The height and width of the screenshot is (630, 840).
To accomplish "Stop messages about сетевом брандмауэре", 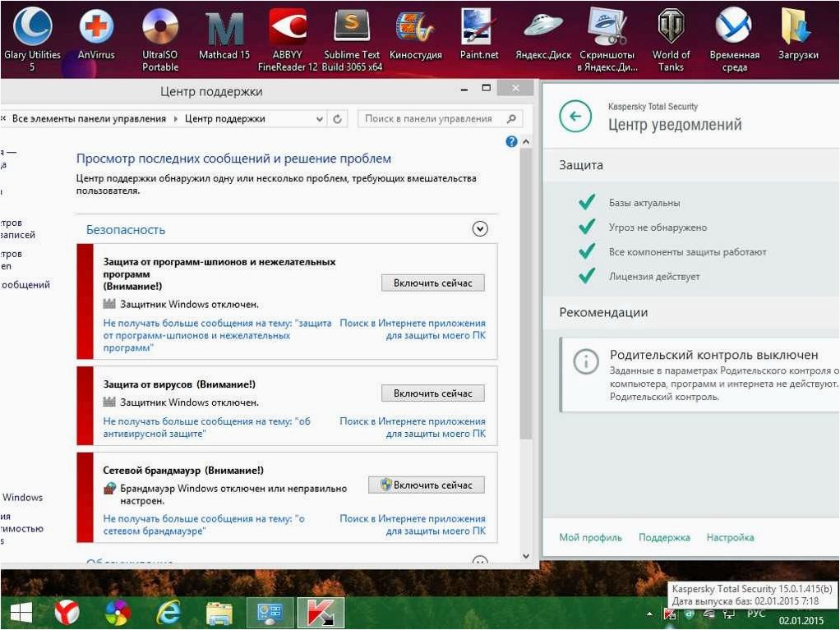I will [204, 525].
